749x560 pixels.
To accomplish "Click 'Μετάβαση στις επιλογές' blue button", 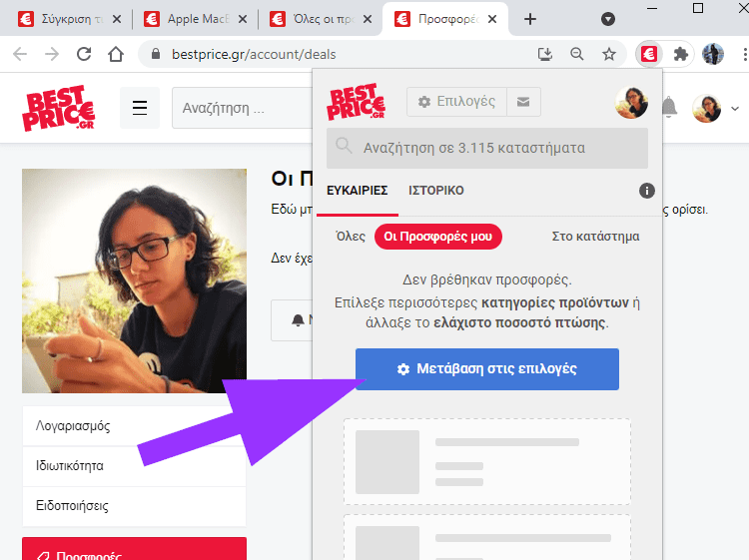I will pos(487,369).
